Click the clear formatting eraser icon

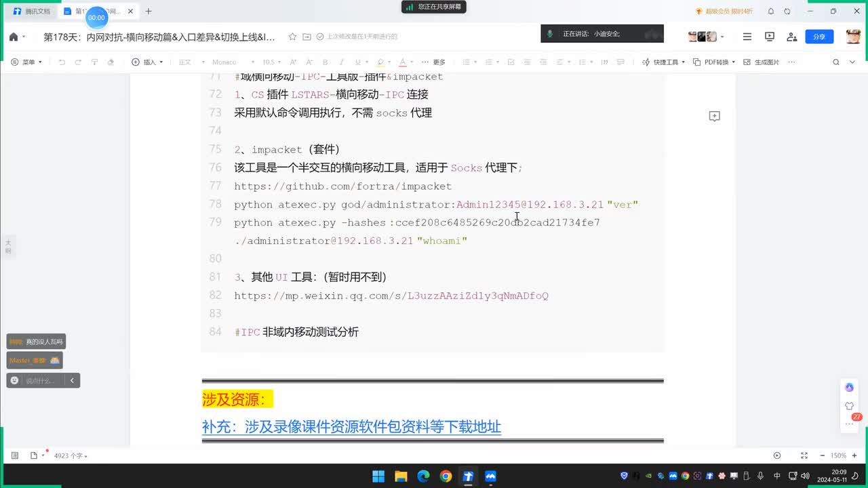coord(111,62)
